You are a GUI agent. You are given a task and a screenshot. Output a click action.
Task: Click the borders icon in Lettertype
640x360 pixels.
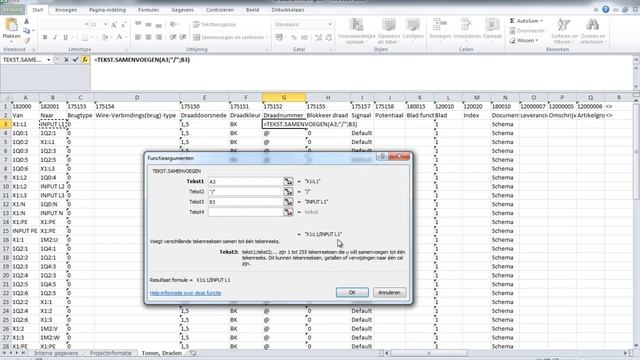coord(85,37)
